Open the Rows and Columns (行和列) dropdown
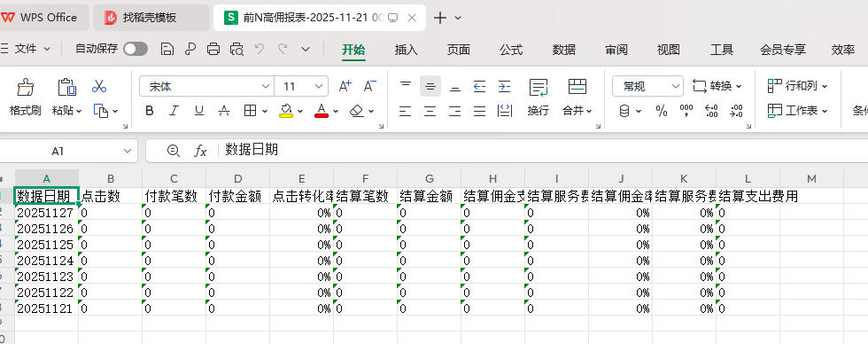The height and width of the screenshot is (344, 868). click(797, 86)
